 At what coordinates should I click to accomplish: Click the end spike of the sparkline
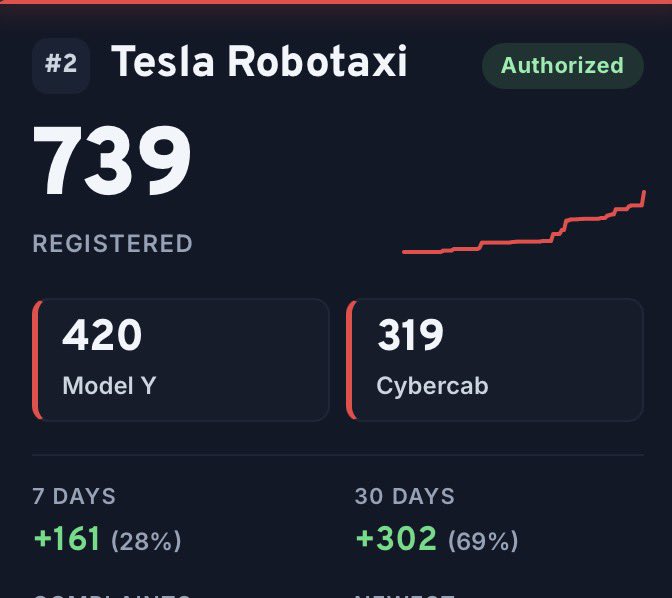click(644, 198)
